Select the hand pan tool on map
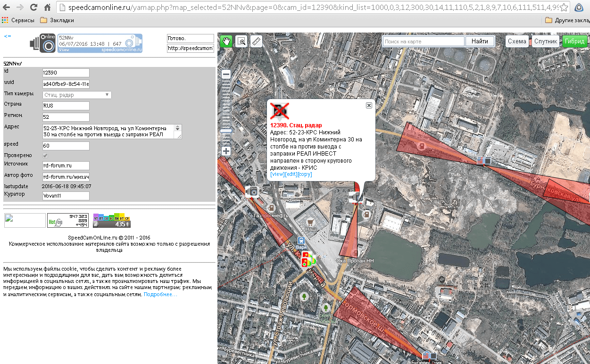Screen dimensions: 590x364 click(x=226, y=41)
